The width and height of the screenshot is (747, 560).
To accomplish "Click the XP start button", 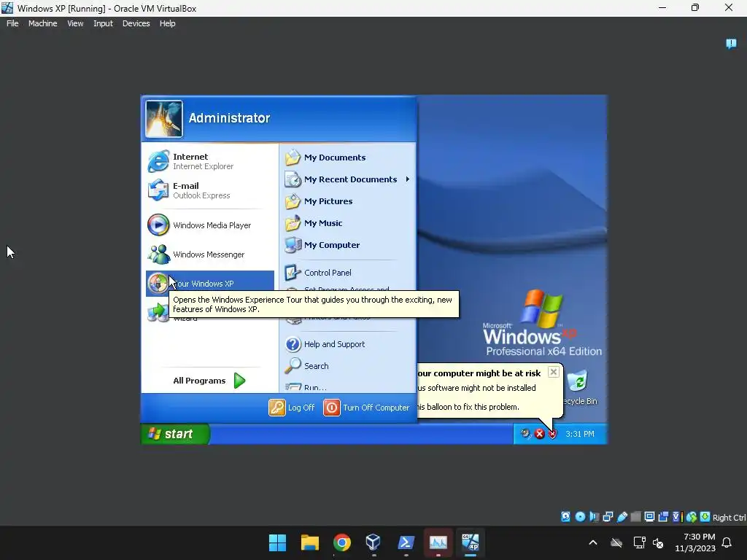I will pyautogui.click(x=174, y=434).
